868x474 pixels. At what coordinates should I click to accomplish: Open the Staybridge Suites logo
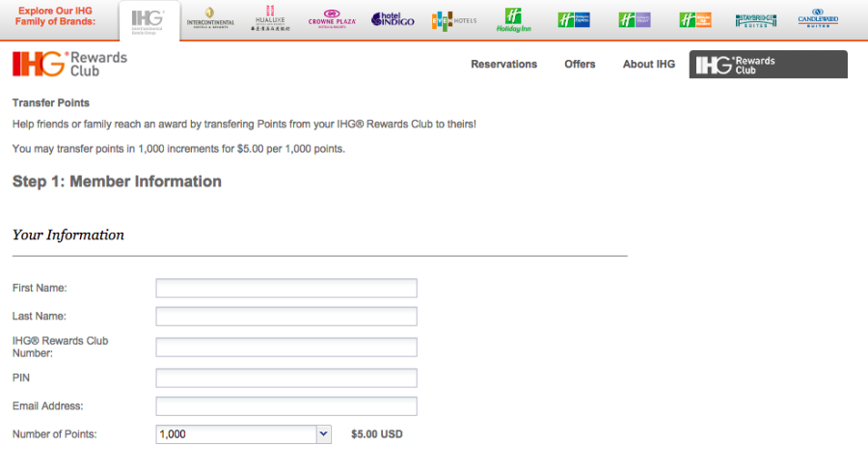coord(755,19)
